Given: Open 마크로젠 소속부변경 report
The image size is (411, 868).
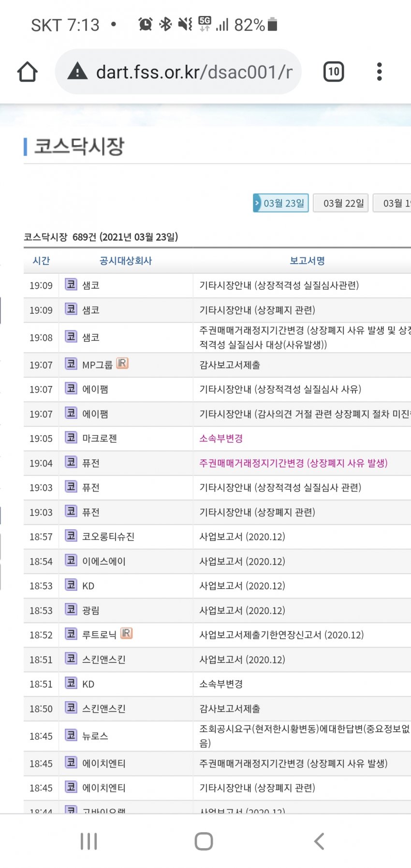Looking at the screenshot, I should pos(221,439).
